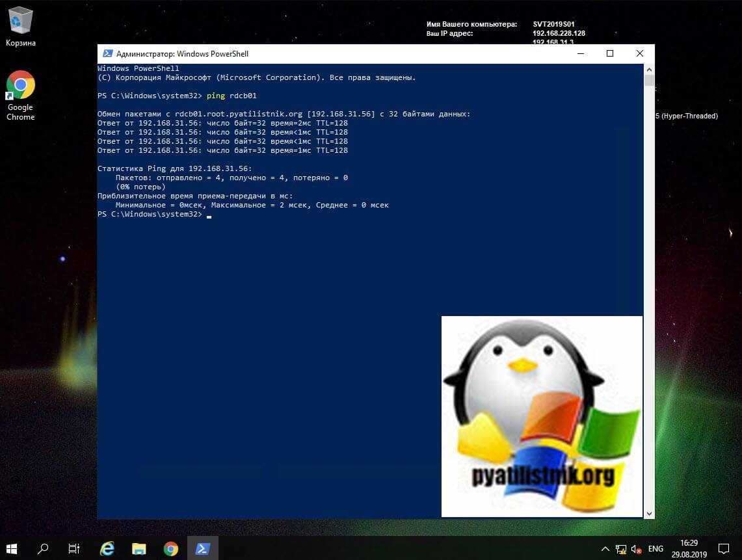Click the line with 'время=2мс TTL=128'
Screen dimensions: 742x560
pos(222,123)
